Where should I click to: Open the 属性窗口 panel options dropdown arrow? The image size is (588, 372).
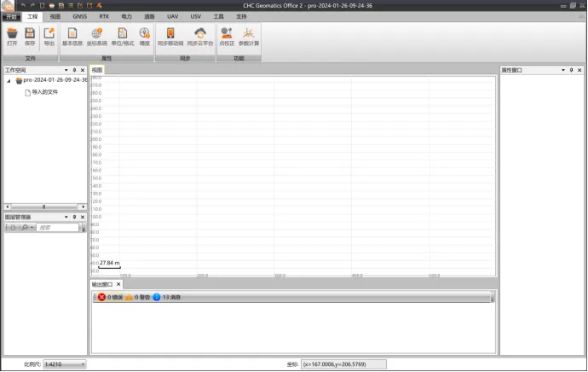click(x=563, y=70)
